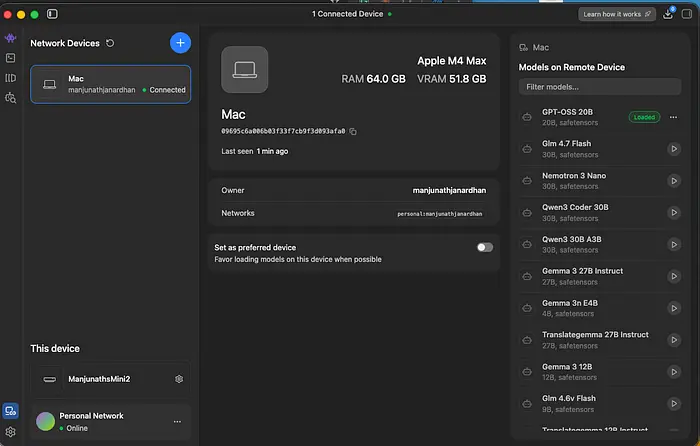Open Personal Network options menu
This screenshot has height=446, width=700.
[177, 421]
